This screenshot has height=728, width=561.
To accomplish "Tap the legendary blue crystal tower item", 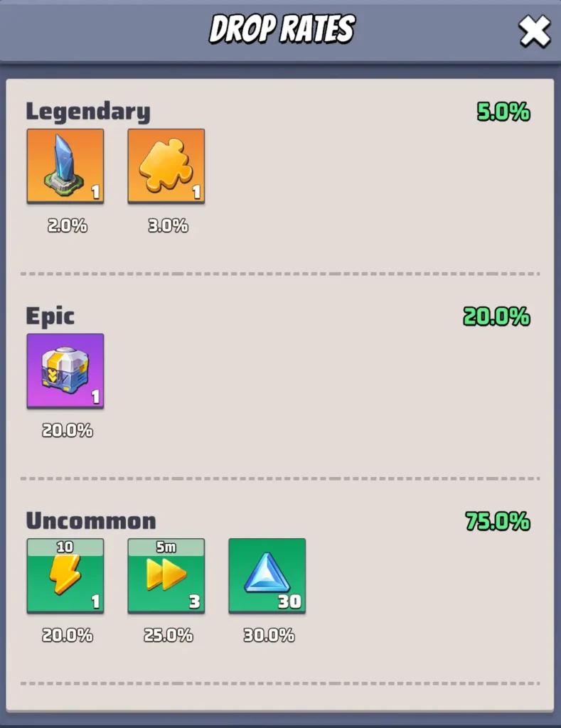I will (x=65, y=166).
